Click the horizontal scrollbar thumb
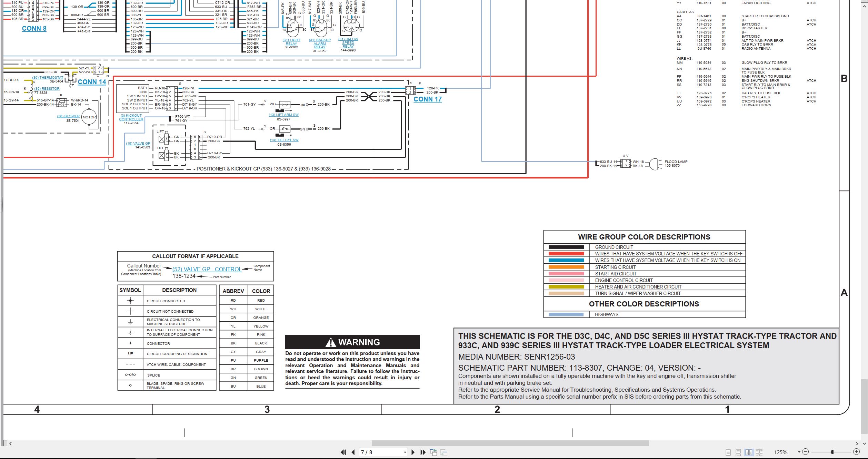Screen dimensions: 868x459 tap(510, 443)
